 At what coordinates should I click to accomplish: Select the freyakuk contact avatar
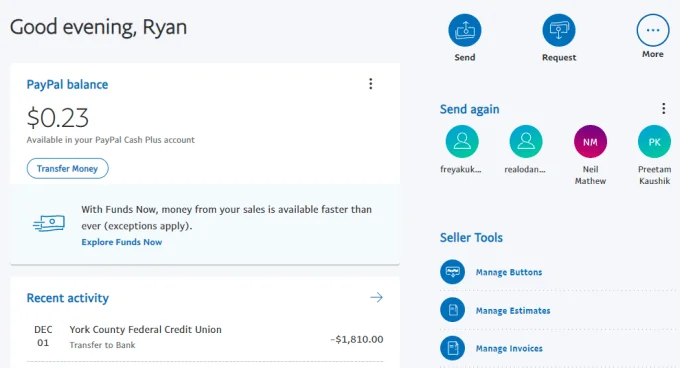point(462,141)
